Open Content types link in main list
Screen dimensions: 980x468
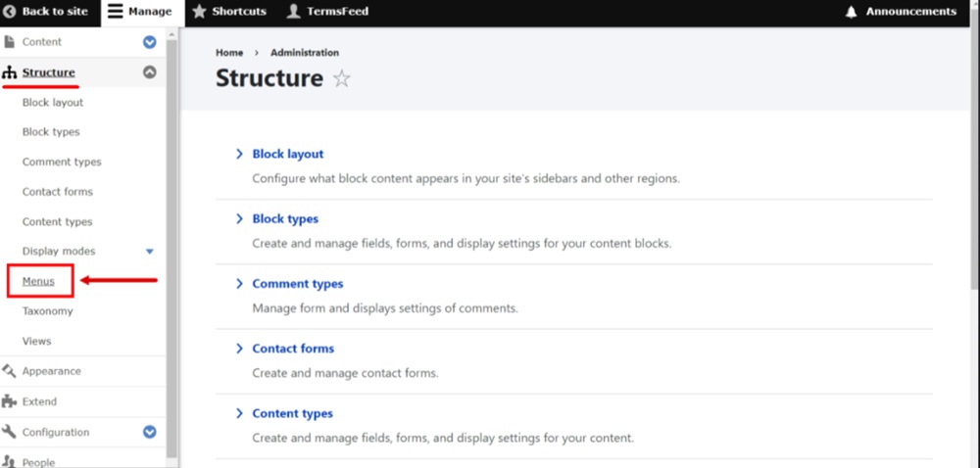point(292,413)
